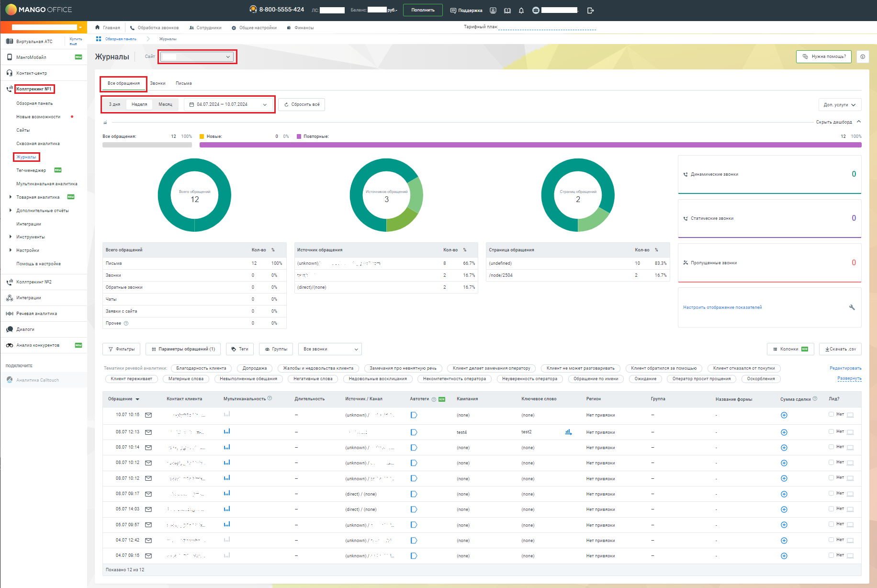Open multichannel chart for 08.07 12:13 row
This screenshot has height=588, width=877.
coord(227,431)
